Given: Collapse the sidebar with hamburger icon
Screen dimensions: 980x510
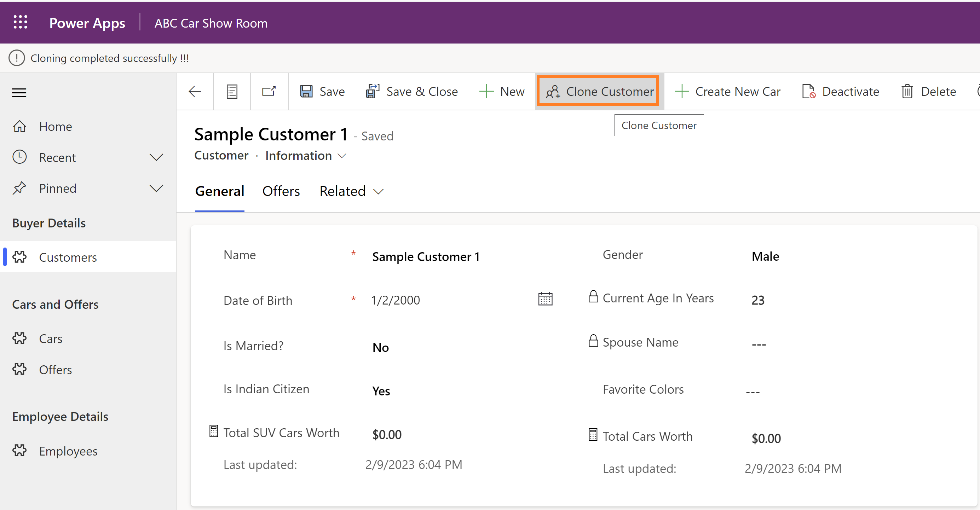Looking at the screenshot, I should point(19,92).
